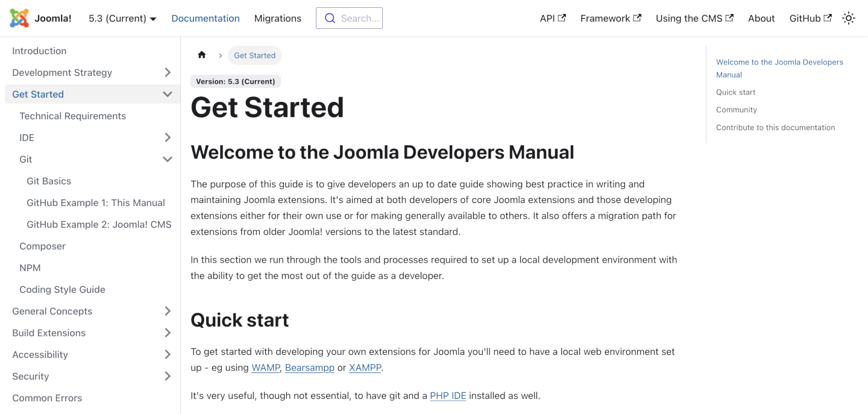The height and width of the screenshot is (414, 868).
Task: Click the Quick start heading
Action: tap(240, 320)
